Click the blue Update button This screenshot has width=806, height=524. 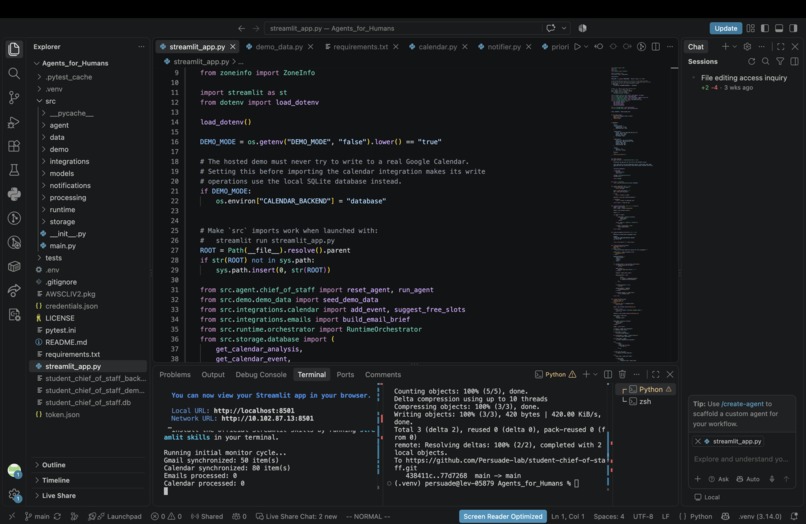(725, 28)
